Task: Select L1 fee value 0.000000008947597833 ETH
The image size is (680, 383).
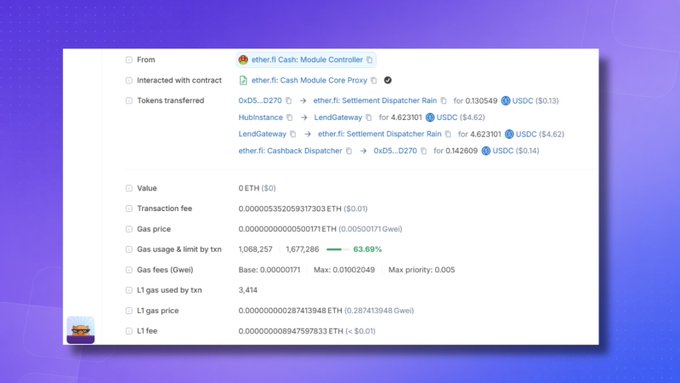Action: [291, 331]
